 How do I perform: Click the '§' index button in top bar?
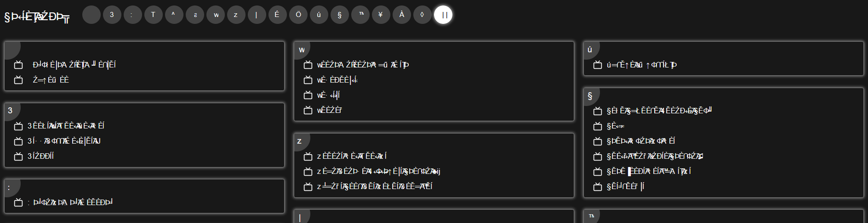pyautogui.click(x=339, y=15)
